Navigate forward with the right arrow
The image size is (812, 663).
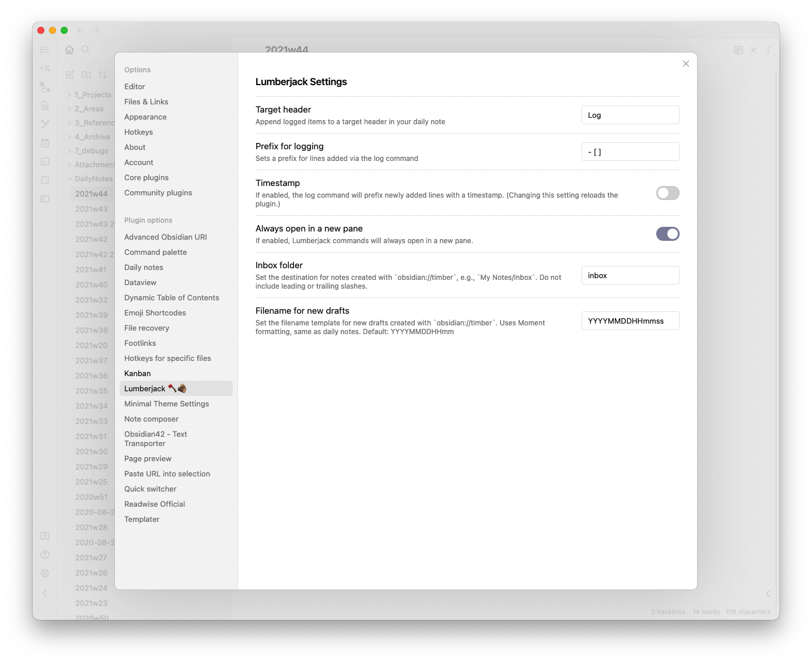tap(97, 30)
